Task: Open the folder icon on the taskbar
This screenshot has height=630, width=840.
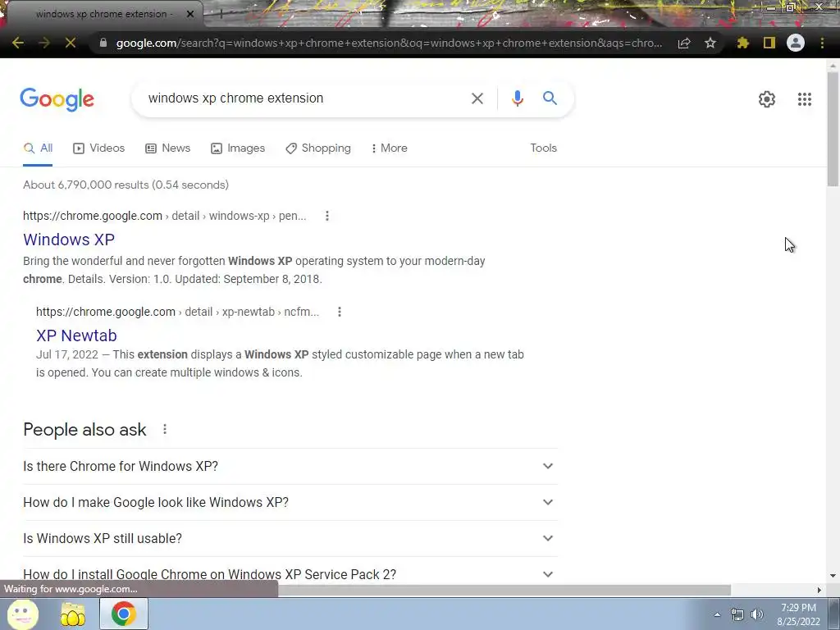Action: click(73, 614)
